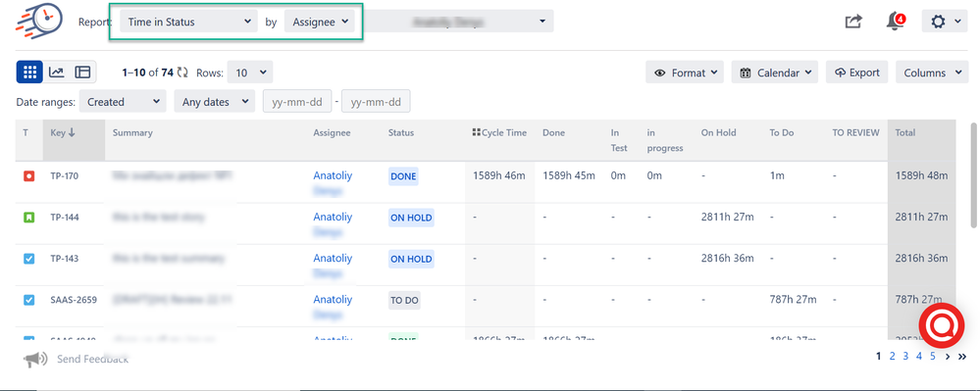Image resolution: width=980 pixels, height=391 pixels.
Task: Open the Columns menu
Action: (932, 73)
